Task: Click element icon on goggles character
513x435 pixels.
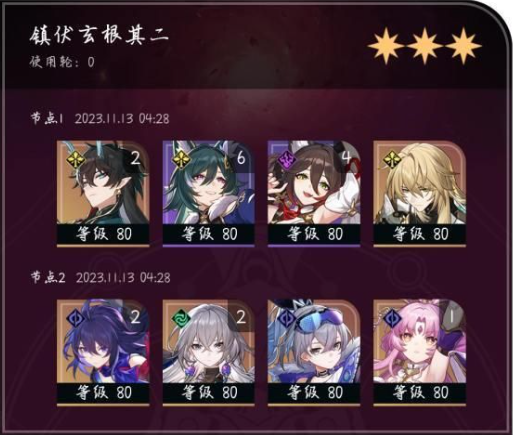Action: coord(288,318)
